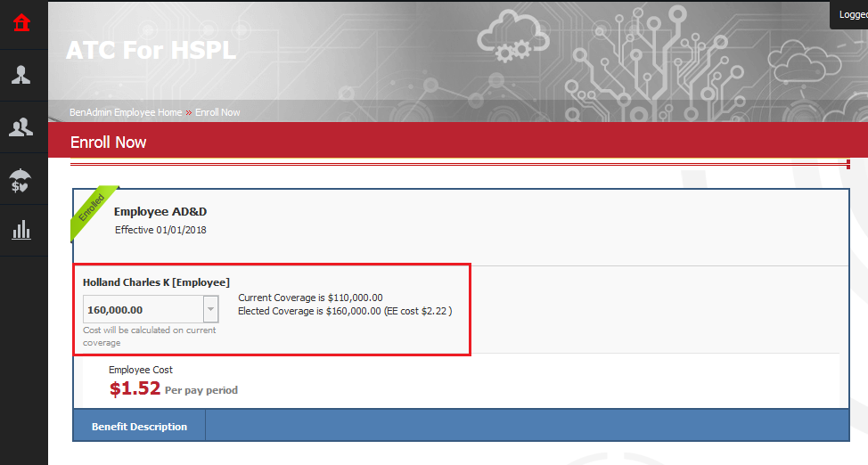
Task: Go to BenAdmin Employee Home breadcrumb
Action: pos(126,113)
